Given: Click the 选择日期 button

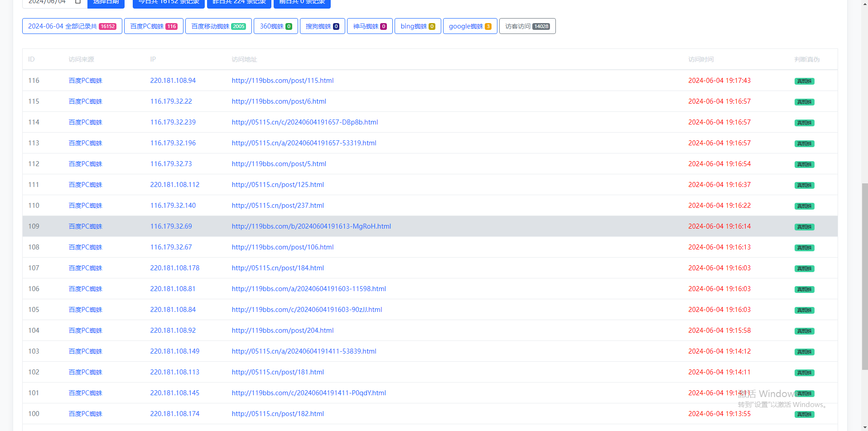Looking at the screenshot, I should pyautogui.click(x=106, y=3).
